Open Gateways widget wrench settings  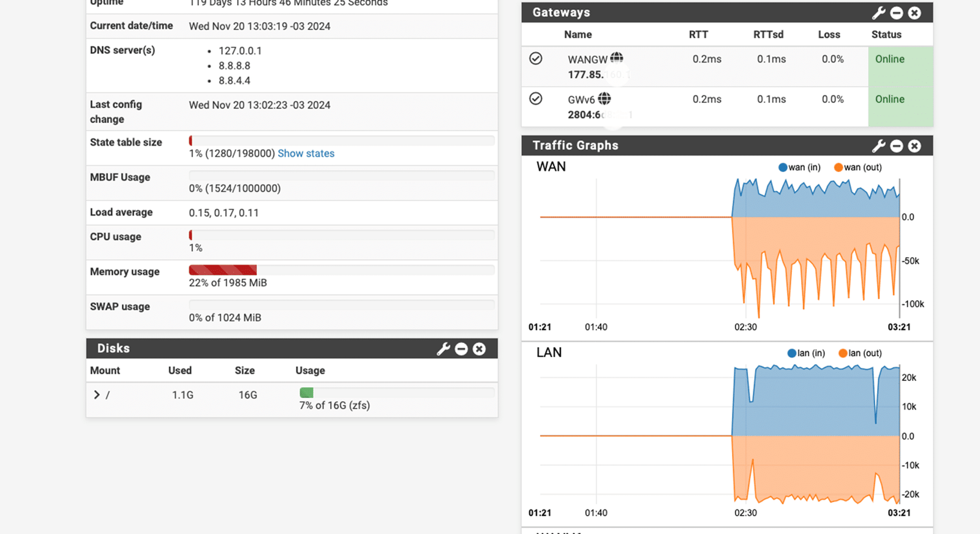click(x=878, y=13)
